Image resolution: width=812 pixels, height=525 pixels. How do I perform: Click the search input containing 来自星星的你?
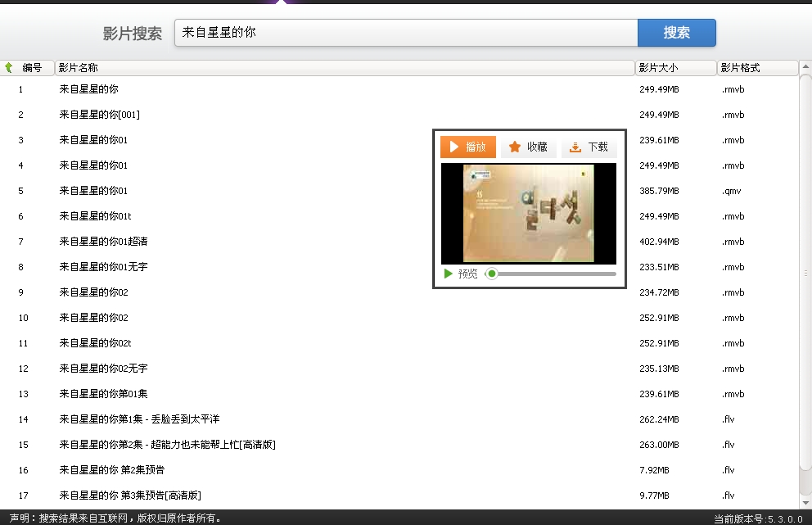(405, 33)
